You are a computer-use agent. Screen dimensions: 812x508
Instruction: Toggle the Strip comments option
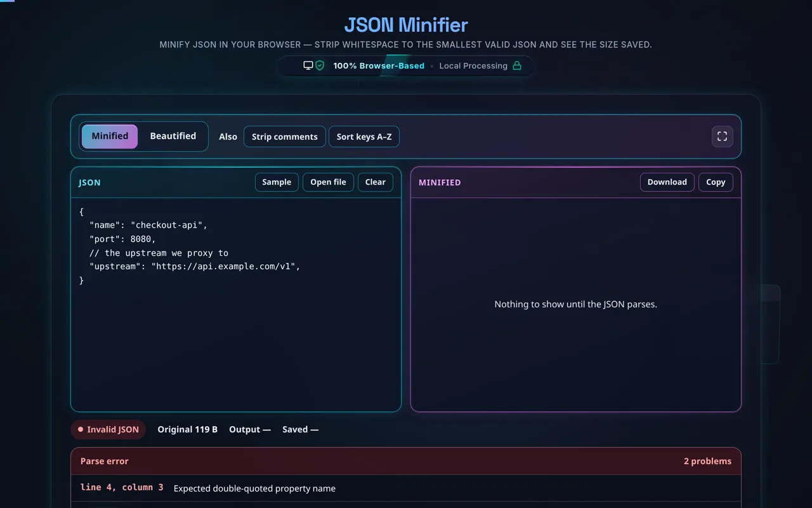[285, 137]
